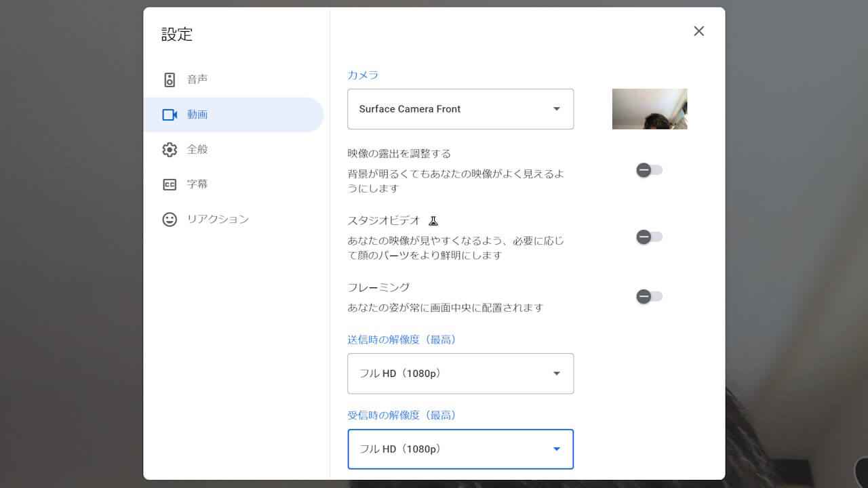
Task: Select the リアクション smiley face icon
Action: (x=170, y=219)
